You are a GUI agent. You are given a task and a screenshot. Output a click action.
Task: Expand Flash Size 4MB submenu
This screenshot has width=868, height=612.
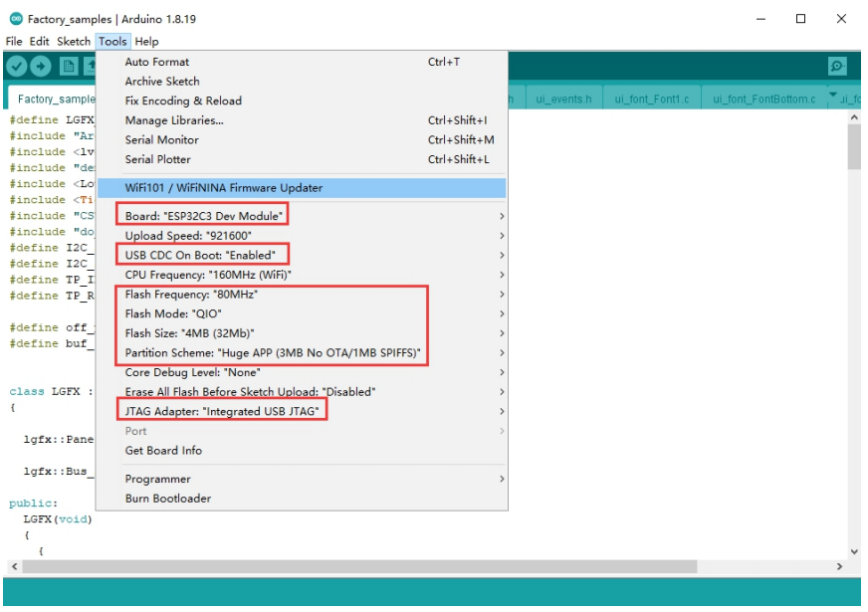click(x=302, y=333)
